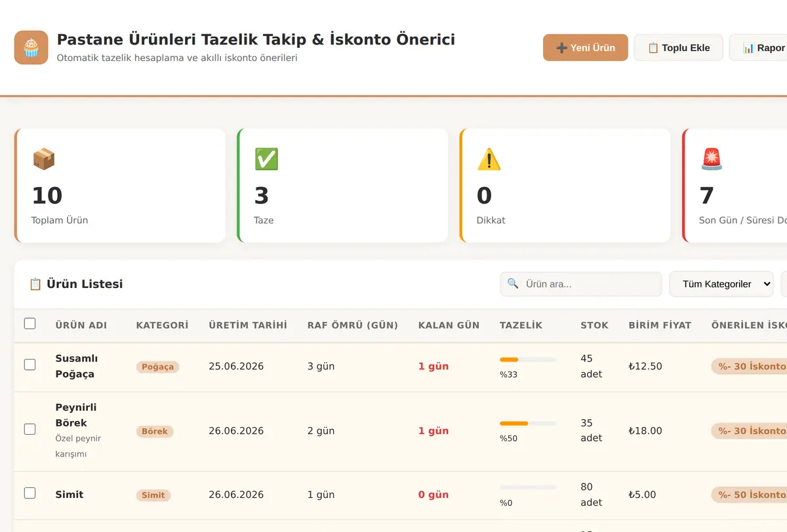
Task: Click the clipboard icon beside Ürün Listesi
Action: coord(35,284)
